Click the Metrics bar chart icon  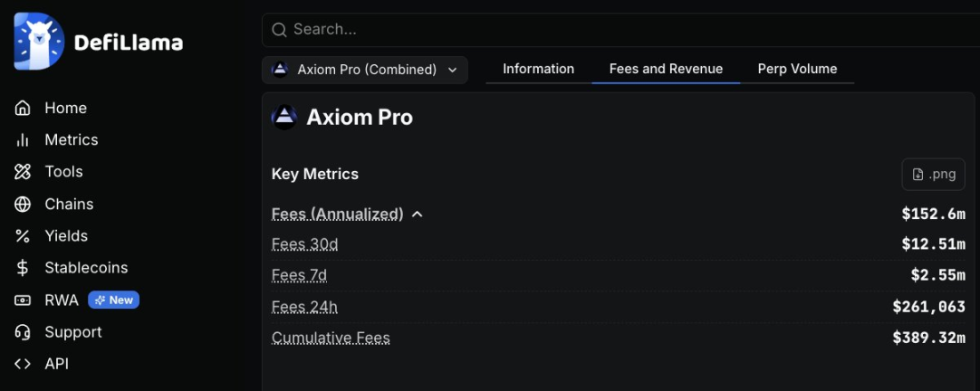coord(24,140)
